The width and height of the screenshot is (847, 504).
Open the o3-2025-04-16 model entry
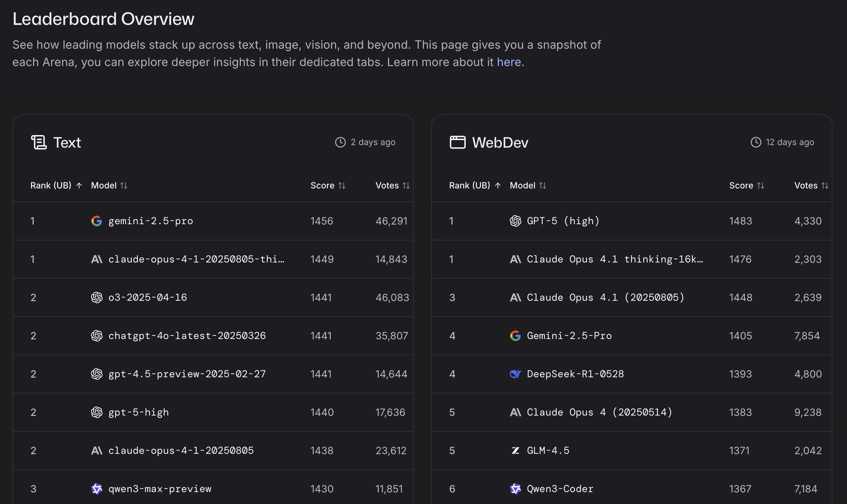pyautogui.click(x=148, y=297)
